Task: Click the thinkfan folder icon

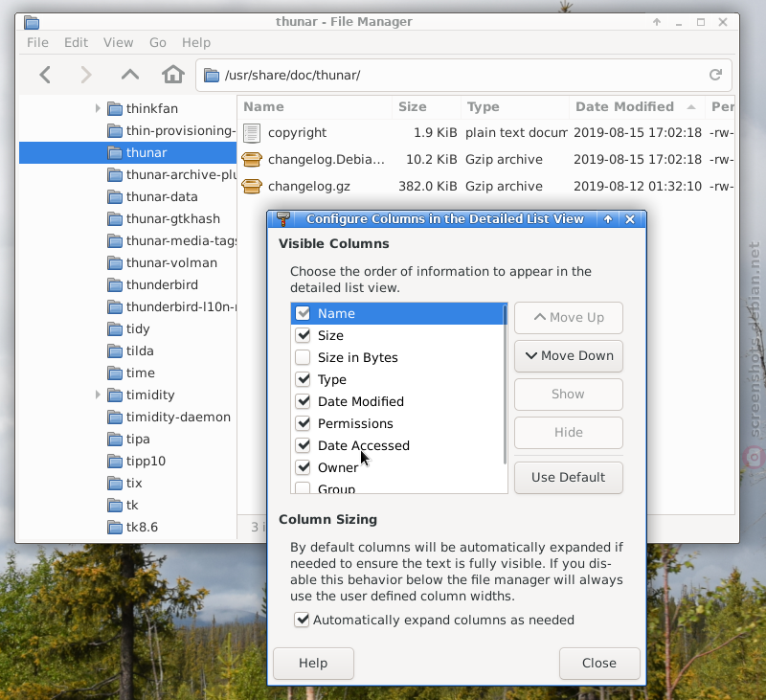Action: (115, 109)
